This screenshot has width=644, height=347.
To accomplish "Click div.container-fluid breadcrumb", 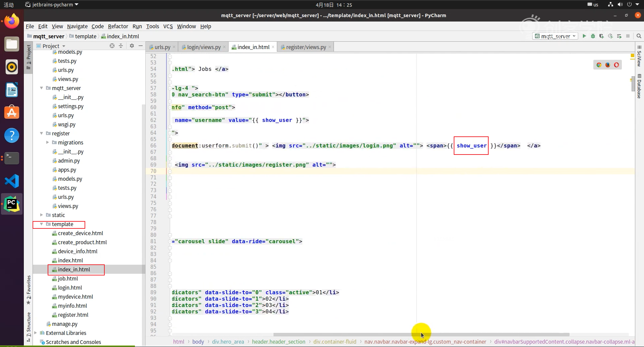I will coord(335,342).
